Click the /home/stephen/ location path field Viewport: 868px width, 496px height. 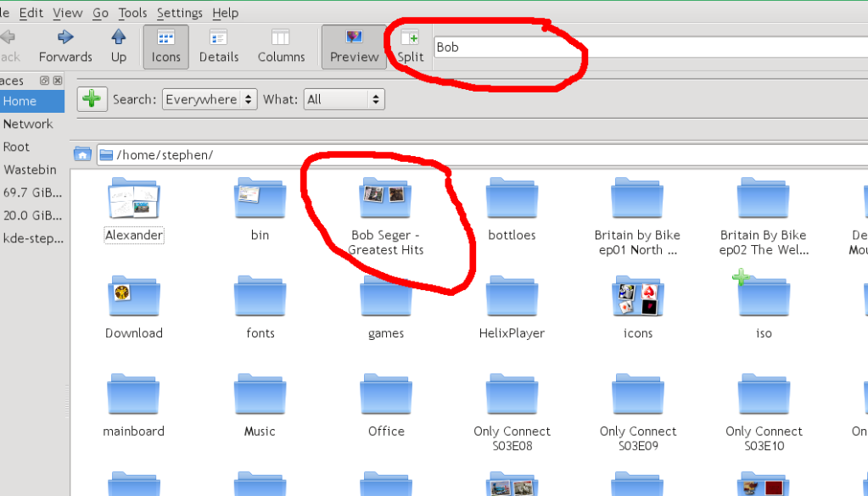coord(483,155)
